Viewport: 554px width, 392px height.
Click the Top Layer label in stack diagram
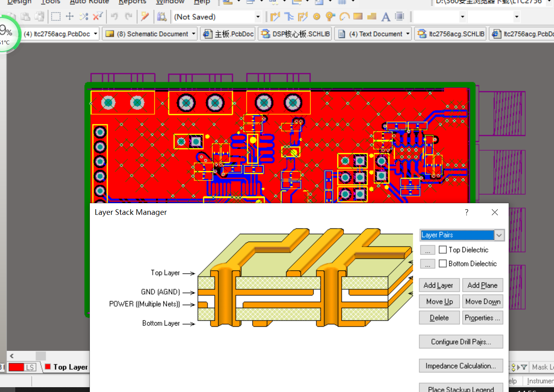[x=165, y=273]
